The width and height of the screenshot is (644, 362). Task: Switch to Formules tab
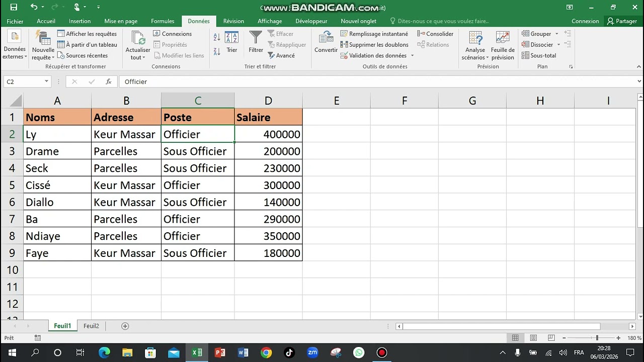[163, 21]
